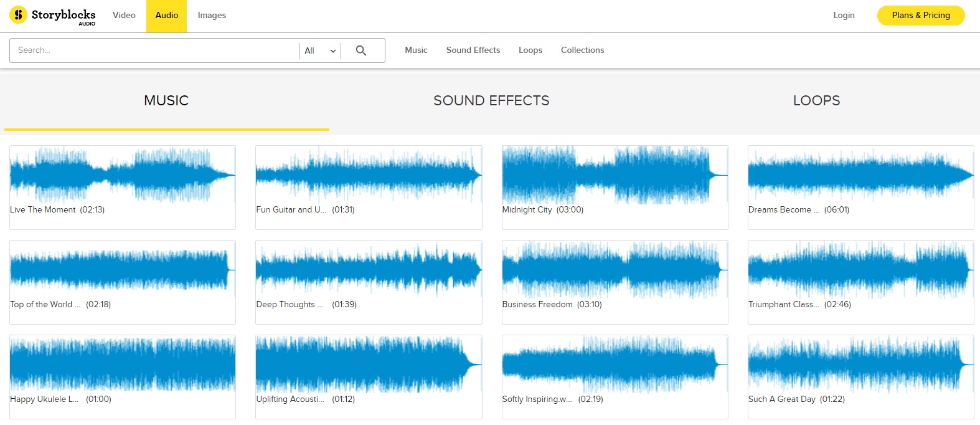Open the Business Freedom track title

pyautogui.click(x=537, y=305)
